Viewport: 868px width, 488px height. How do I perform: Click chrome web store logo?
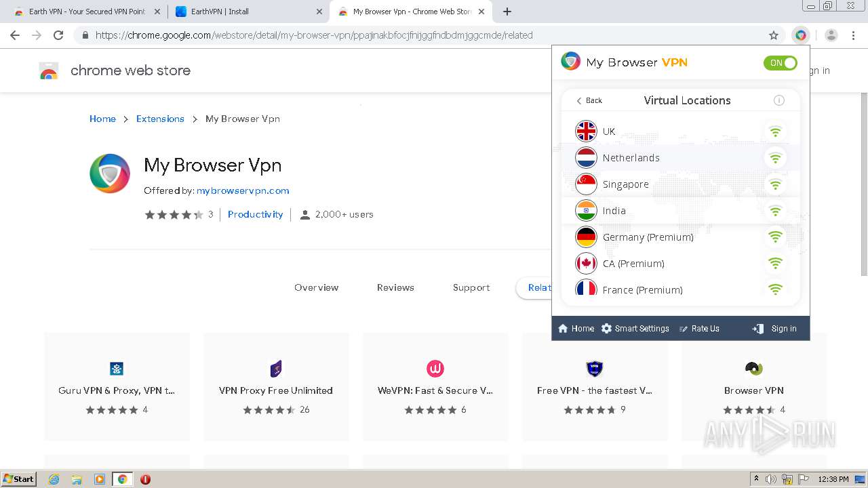(x=115, y=70)
